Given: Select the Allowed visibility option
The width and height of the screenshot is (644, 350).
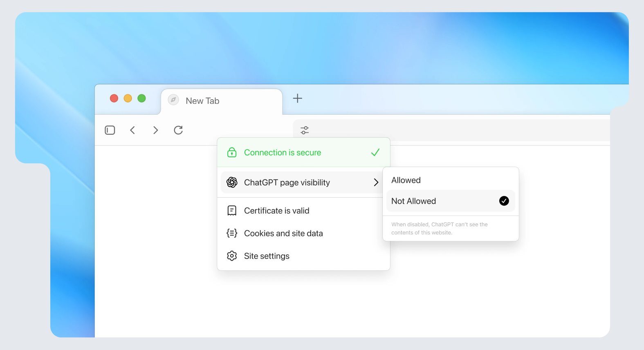Looking at the screenshot, I should coord(406,180).
